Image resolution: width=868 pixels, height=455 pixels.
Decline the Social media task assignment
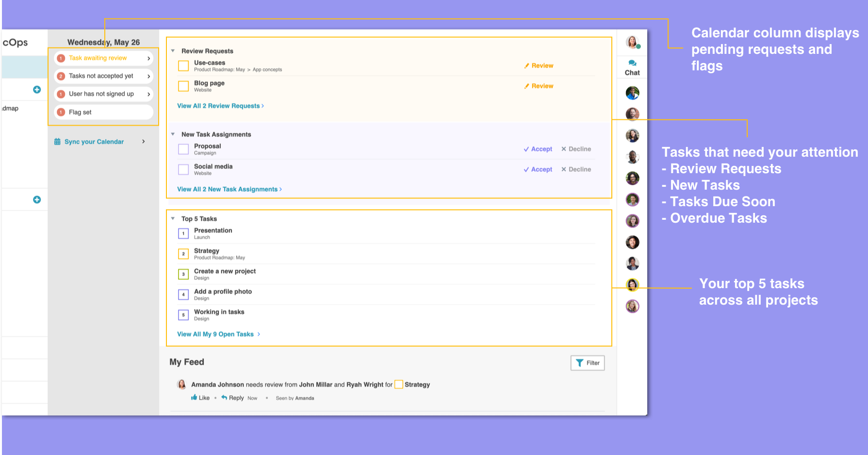coord(576,169)
